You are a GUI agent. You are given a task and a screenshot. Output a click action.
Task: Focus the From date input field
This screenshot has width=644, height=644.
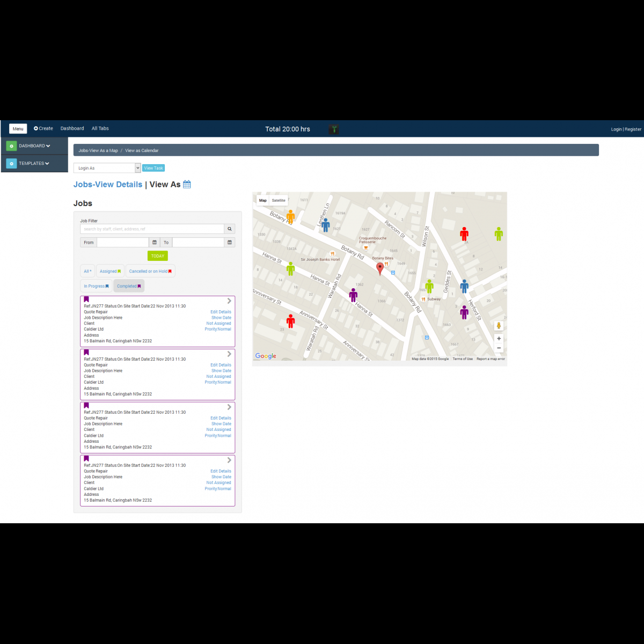click(x=123, y=243)
